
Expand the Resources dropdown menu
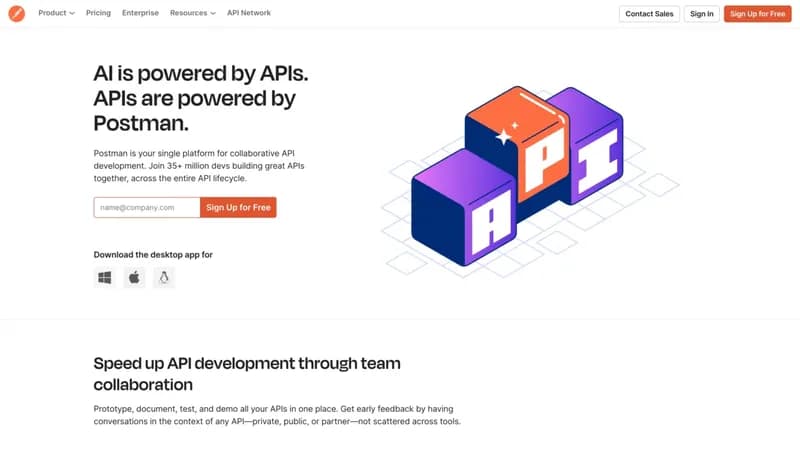(x=192, y=13)
